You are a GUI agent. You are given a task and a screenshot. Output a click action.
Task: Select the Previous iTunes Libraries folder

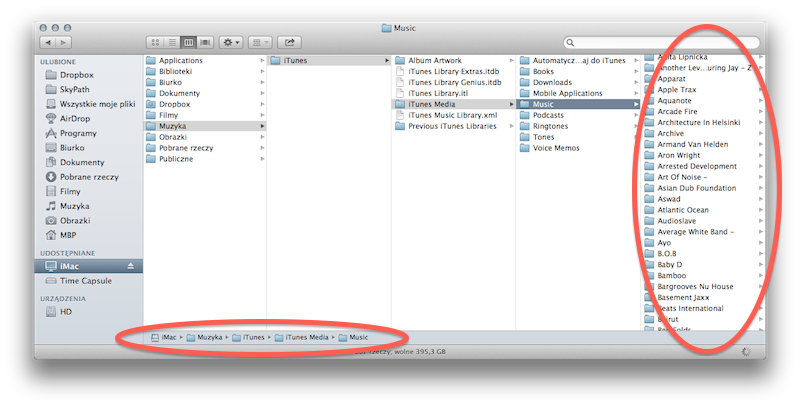click(454, 126)
